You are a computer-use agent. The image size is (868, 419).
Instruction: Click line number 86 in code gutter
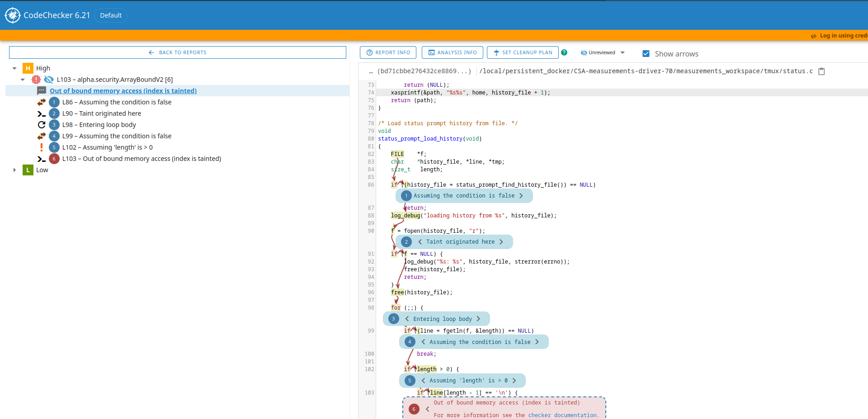click(x=371, y=185)
